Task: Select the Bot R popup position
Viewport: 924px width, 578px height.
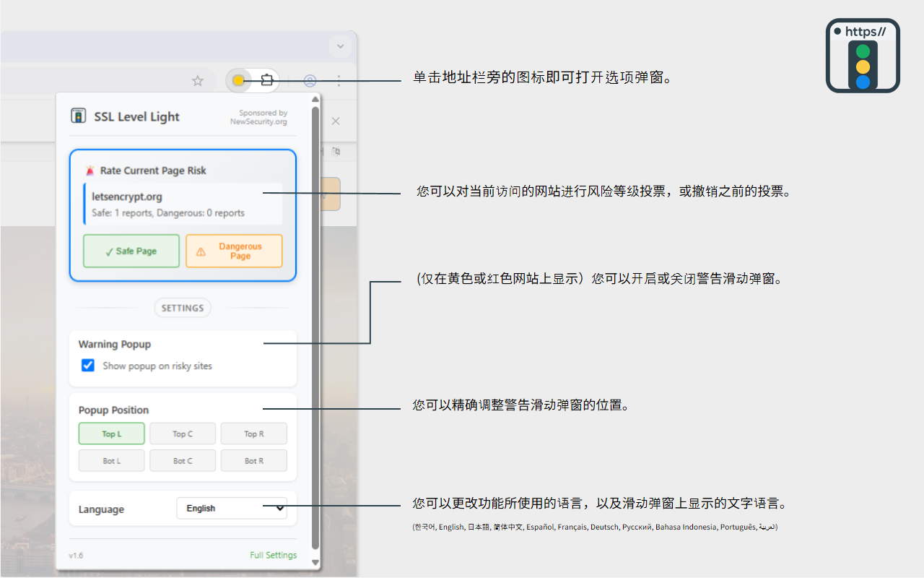Action: [x=253, y=460]
